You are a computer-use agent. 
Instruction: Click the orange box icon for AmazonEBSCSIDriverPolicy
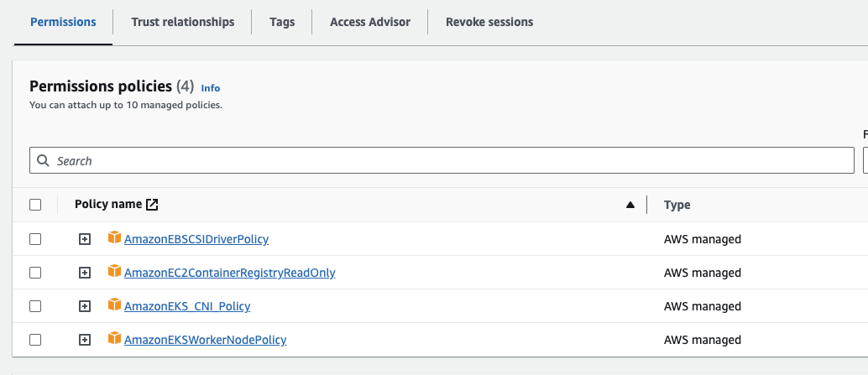[115, 237]
